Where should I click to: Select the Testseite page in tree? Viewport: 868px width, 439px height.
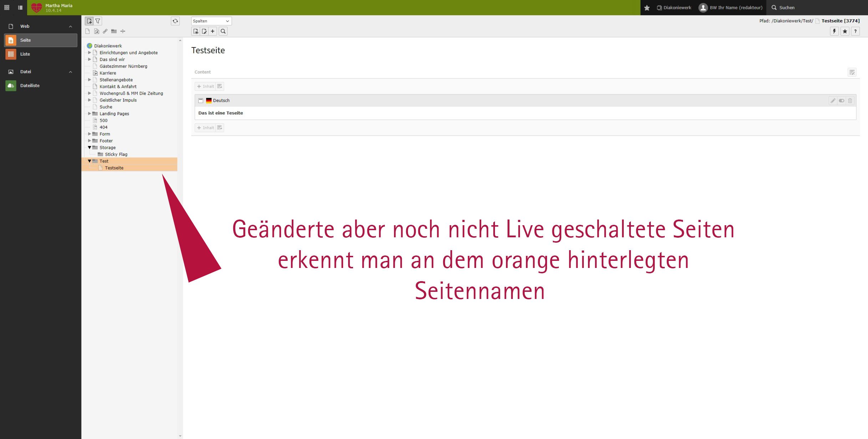(114, 167)
